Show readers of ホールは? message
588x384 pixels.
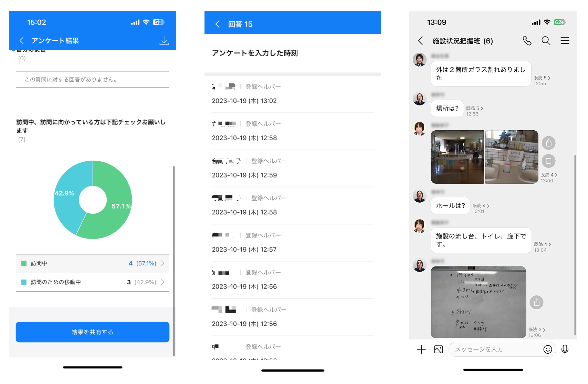pyautogui.click(x=481, y=206)
